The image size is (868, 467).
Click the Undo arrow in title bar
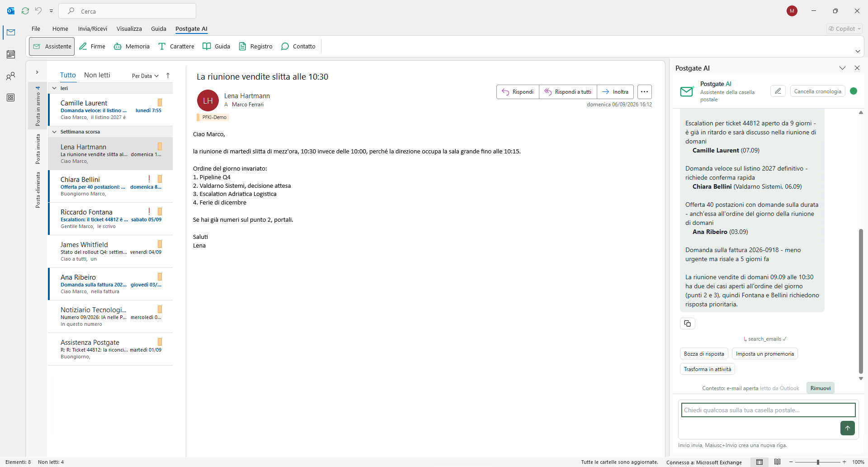38,11
